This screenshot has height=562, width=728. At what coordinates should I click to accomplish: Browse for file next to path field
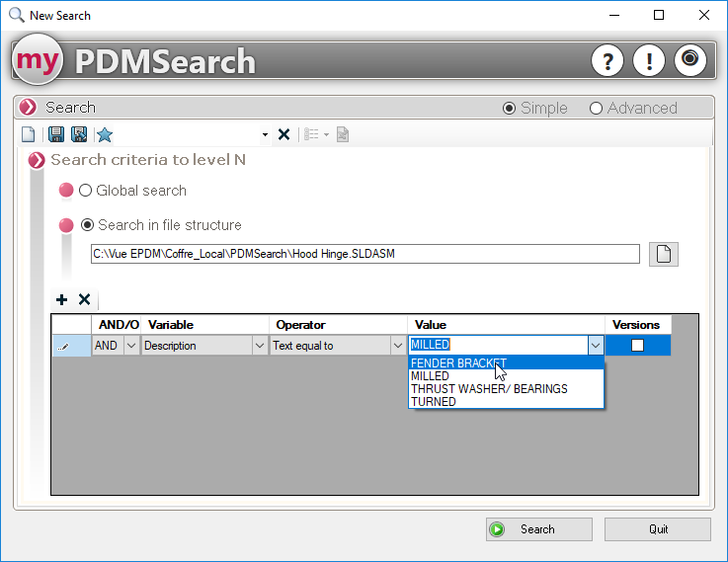point(664,254)
